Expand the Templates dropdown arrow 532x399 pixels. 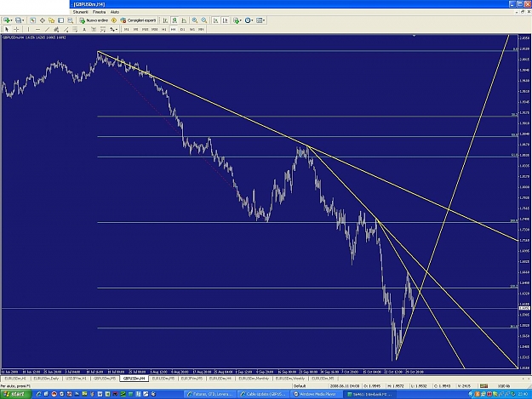(264, 20)
